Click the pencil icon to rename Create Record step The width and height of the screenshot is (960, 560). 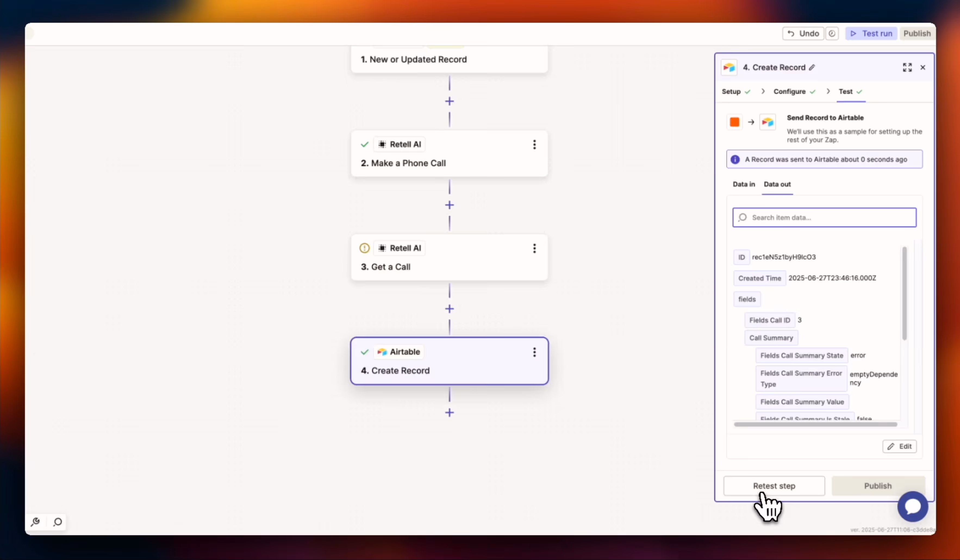[x=812, y=67]
